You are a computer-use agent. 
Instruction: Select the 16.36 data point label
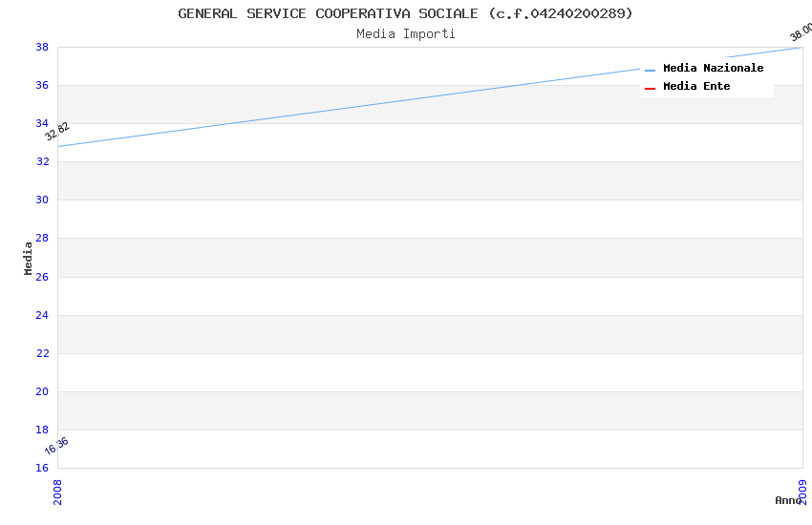(x=56, y=446)
